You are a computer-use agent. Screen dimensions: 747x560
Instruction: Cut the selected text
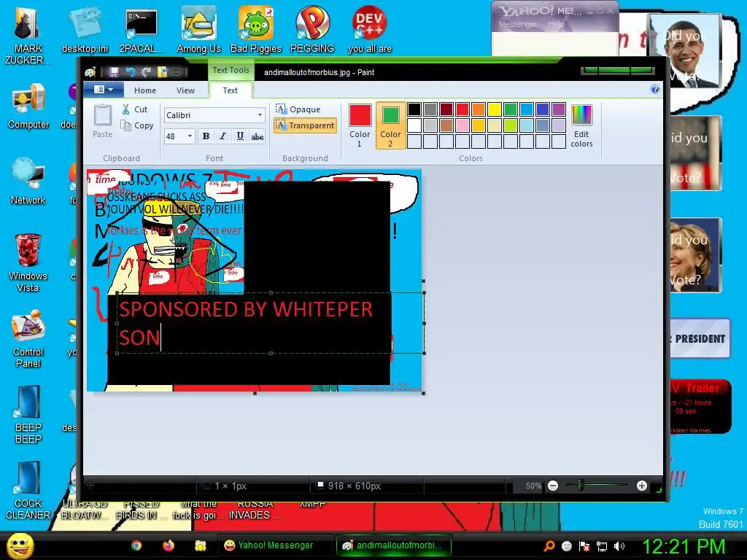[135, 109]
